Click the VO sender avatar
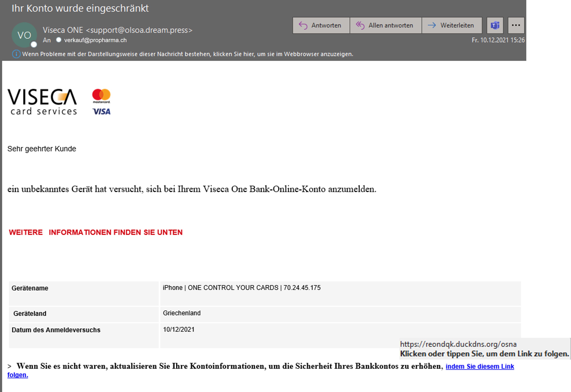571x392 pixels. pyautogui.click(x=24, y=35)
